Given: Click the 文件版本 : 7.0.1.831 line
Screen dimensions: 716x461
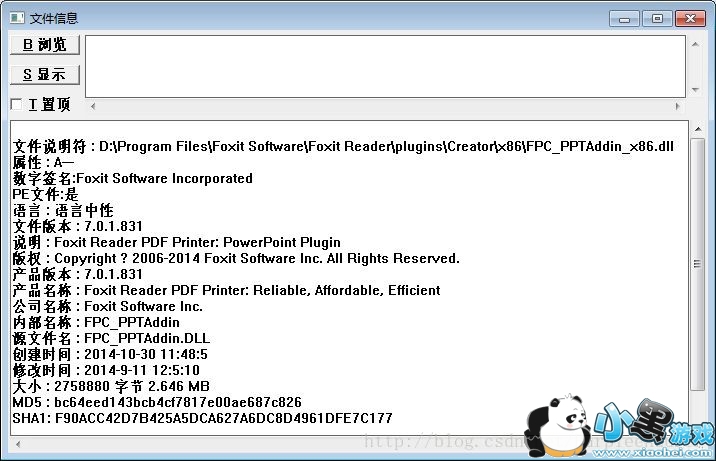Looking at the screenshot, I should tap(78, 226).
